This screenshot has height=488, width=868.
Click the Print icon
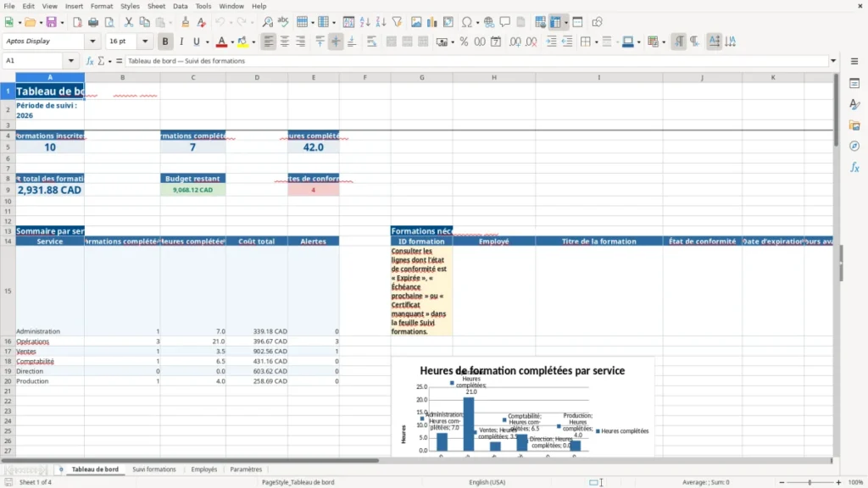(93, 22)
